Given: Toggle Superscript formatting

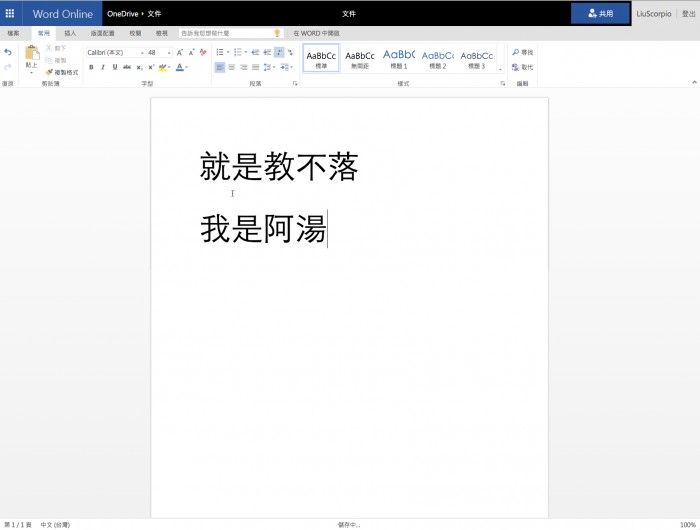Looking at the screenshot, I should point(151,67).
